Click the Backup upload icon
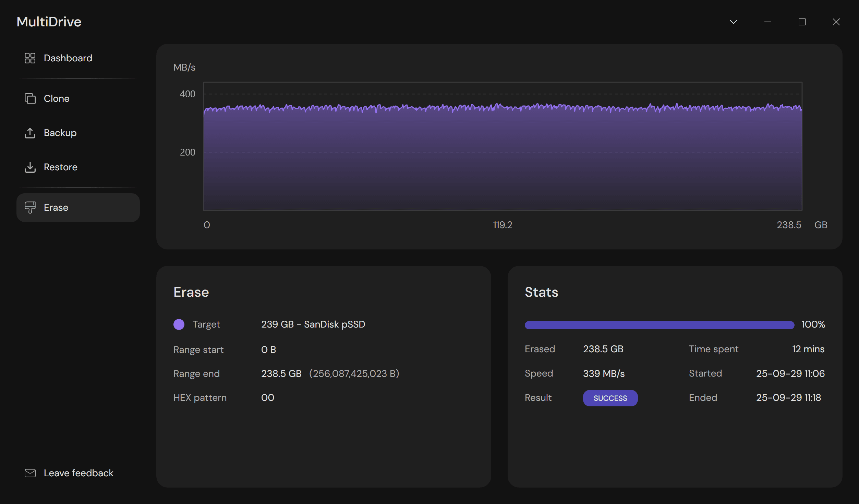This screenshot has height=504, width=859. pos(30,133)
